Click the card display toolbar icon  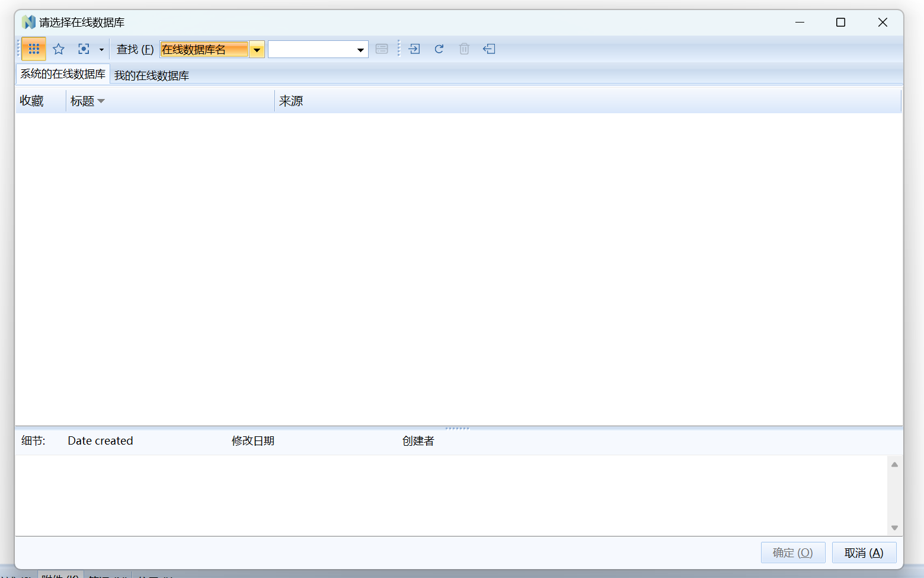point(382,49)
